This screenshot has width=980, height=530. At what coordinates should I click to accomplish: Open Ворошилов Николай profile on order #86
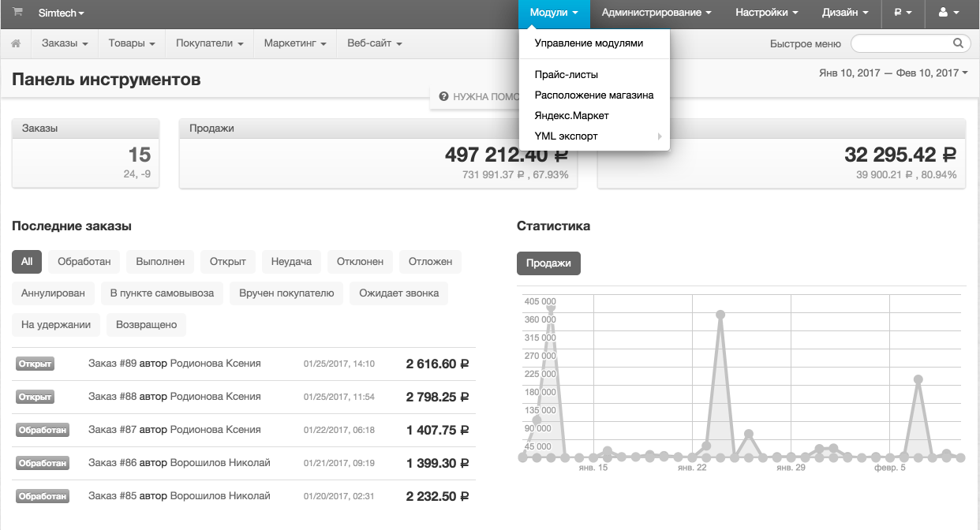(220, 463)
